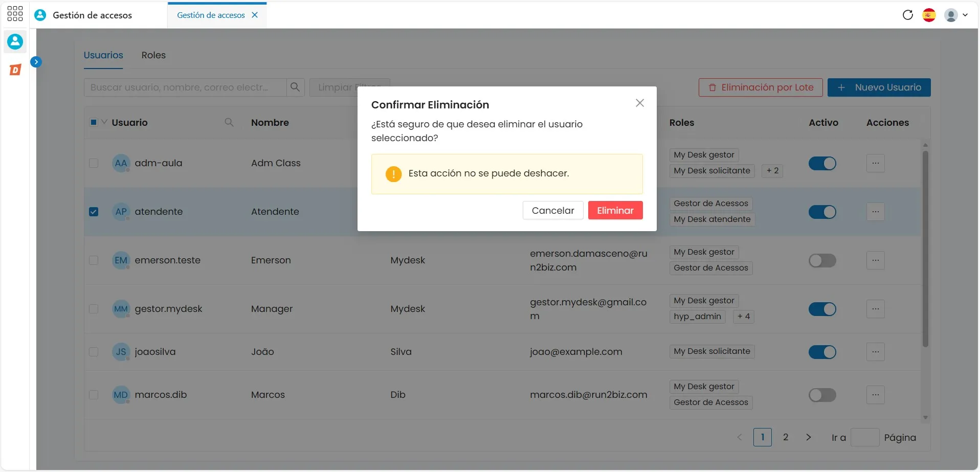The height and width of the screenshot is (472, 980).
Task: Click the refresh icon in top bar
Action: coord(908,15)
